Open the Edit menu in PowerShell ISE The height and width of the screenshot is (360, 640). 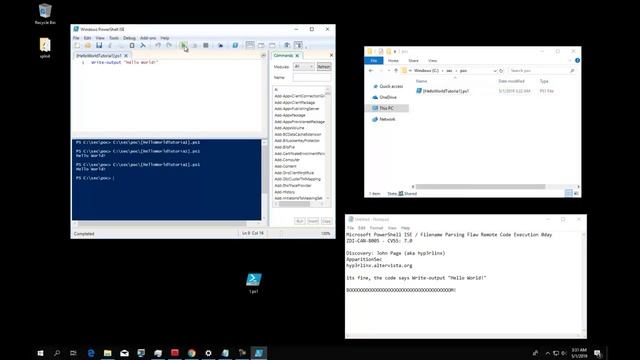point(87,38)
